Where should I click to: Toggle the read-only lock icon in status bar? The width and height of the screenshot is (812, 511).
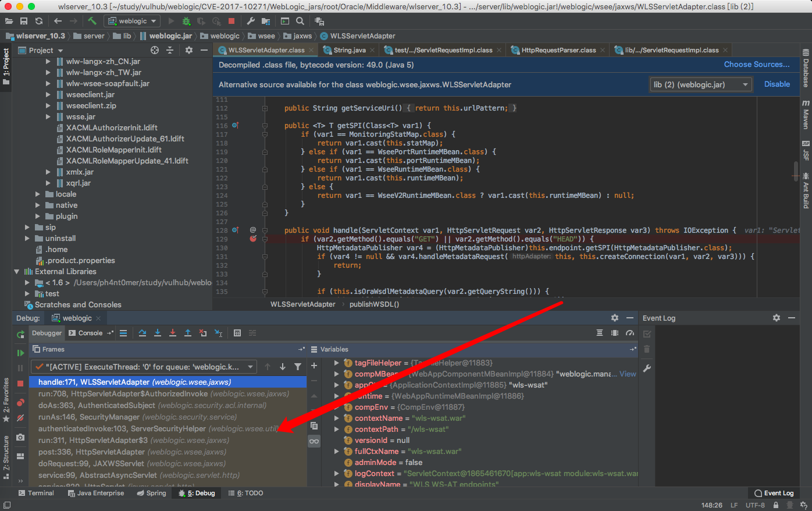click(x=776, y=505)
